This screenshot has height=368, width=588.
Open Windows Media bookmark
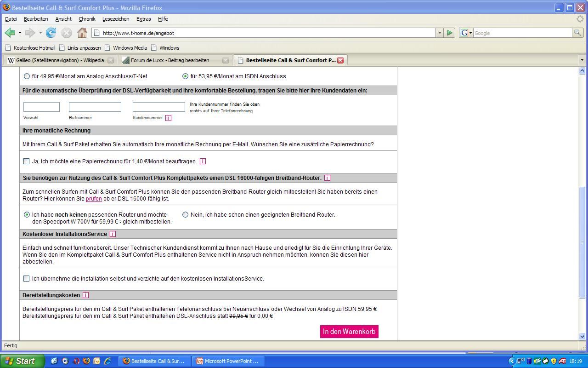(126, 48)
